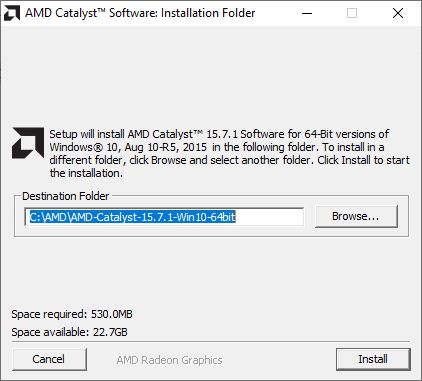Minimize the Installation Folder window
Screen dimensions: 422x381
[x=307, y=13]
